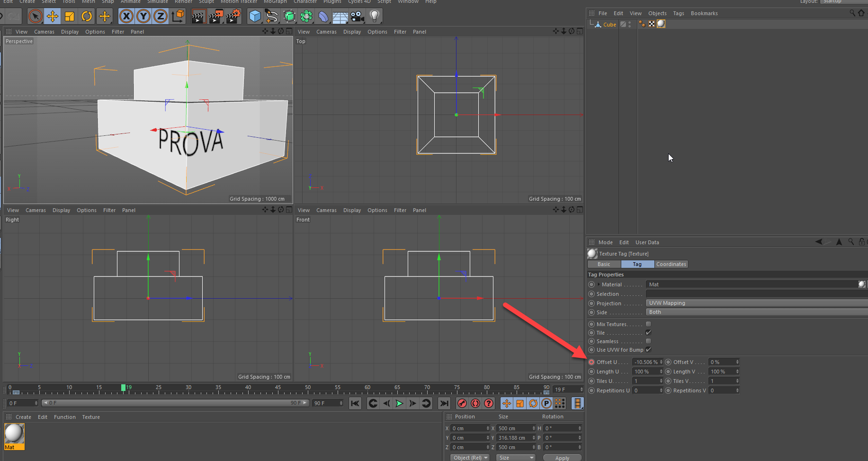The image size is (868, 461).
Task: Open the Side dropdown set to Both
Action: coord(757,312)
